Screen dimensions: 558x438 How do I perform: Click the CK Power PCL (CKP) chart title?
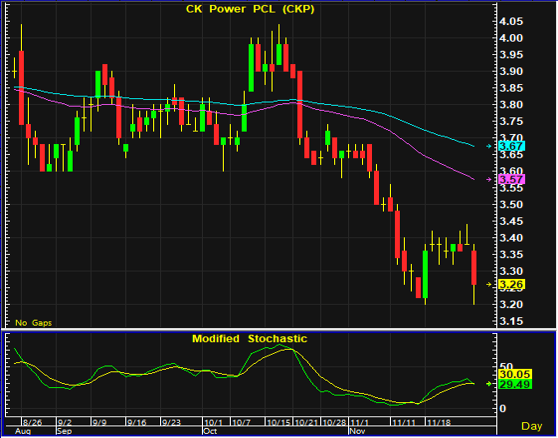[250, 9]
